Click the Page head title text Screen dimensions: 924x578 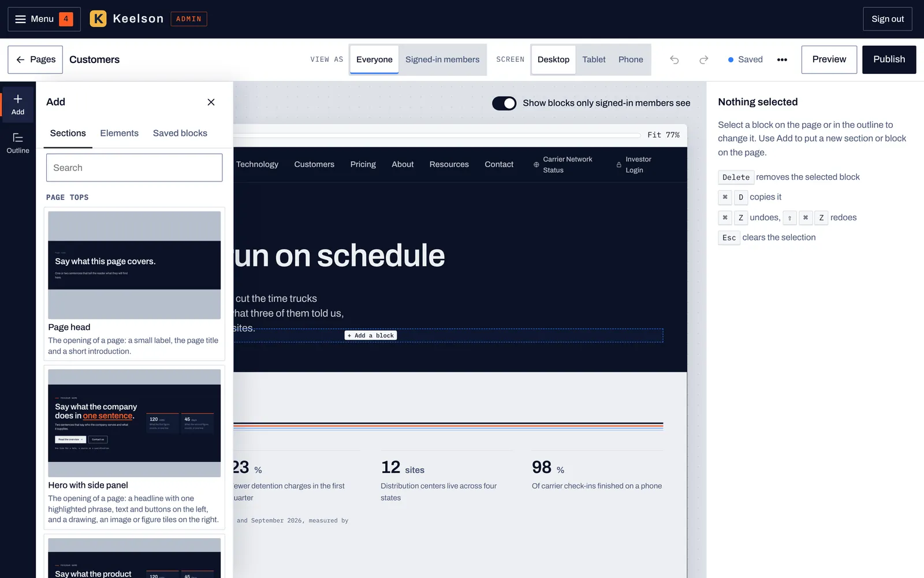coord(69,327)
